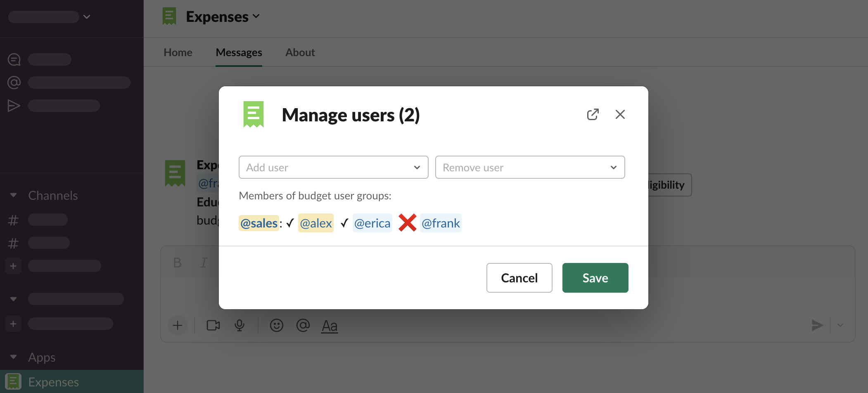Switch to the Home tab
Screen dimensions: 868x393
(178, 52)
